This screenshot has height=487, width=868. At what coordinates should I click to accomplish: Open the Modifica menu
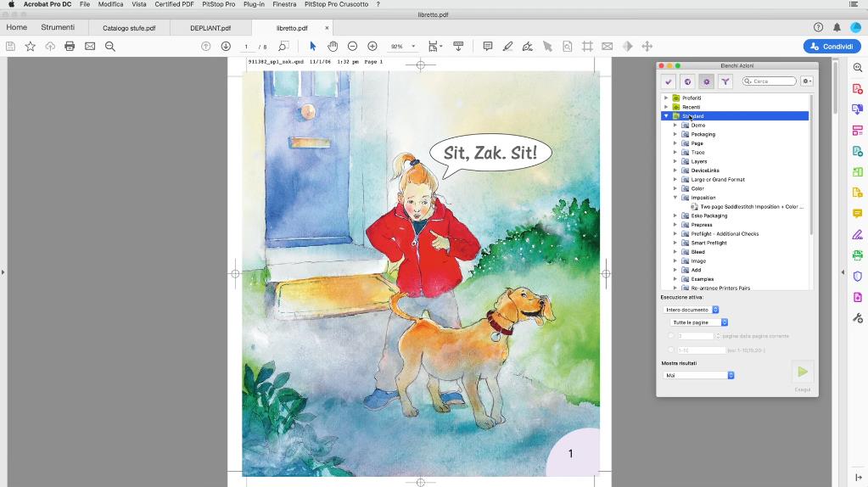point(110,4)
